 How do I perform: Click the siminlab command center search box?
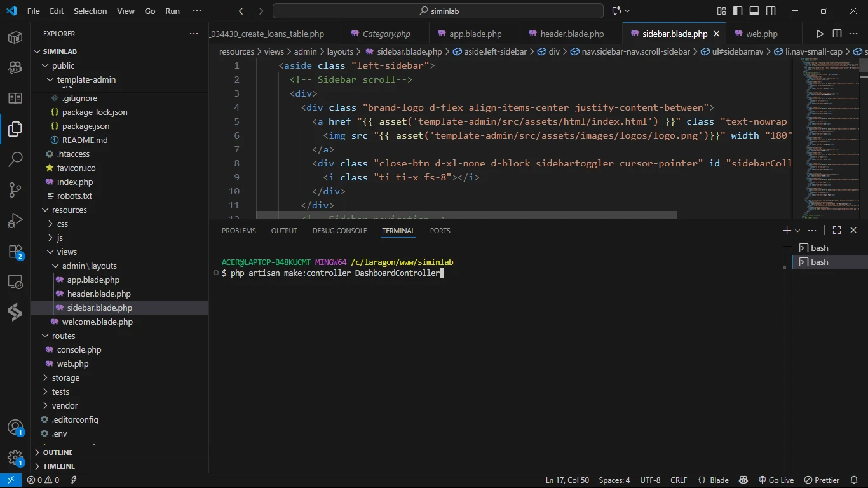pyautogui.click(x=438, y=11)
